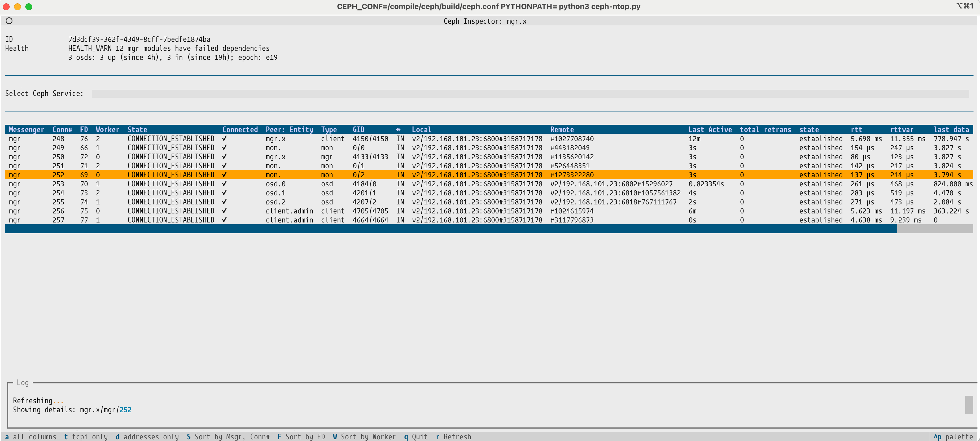Click the direction icon column header

click(x=398, y=130)
